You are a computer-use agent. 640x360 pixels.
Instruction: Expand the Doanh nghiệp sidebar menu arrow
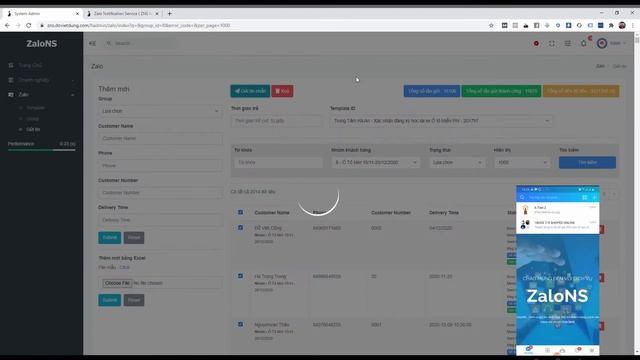(73, 80)
